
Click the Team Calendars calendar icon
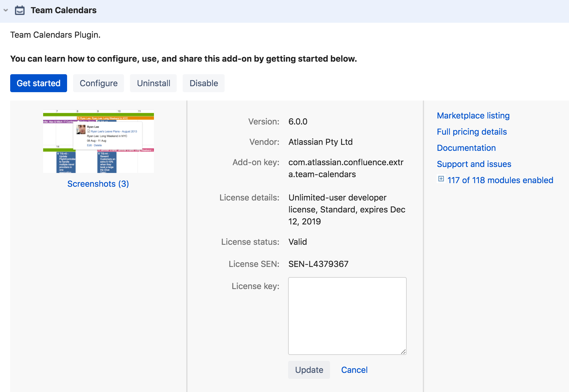click(x=20, y=10)
